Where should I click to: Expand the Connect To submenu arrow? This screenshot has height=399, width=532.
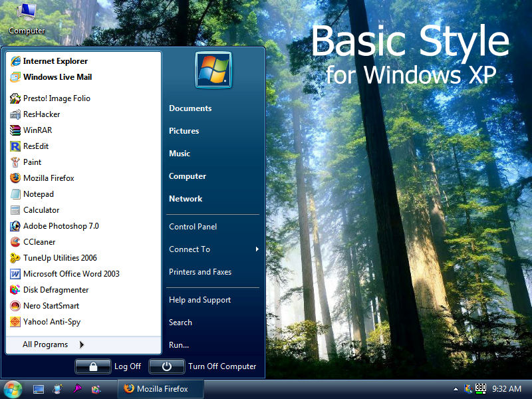click(257, 249)
